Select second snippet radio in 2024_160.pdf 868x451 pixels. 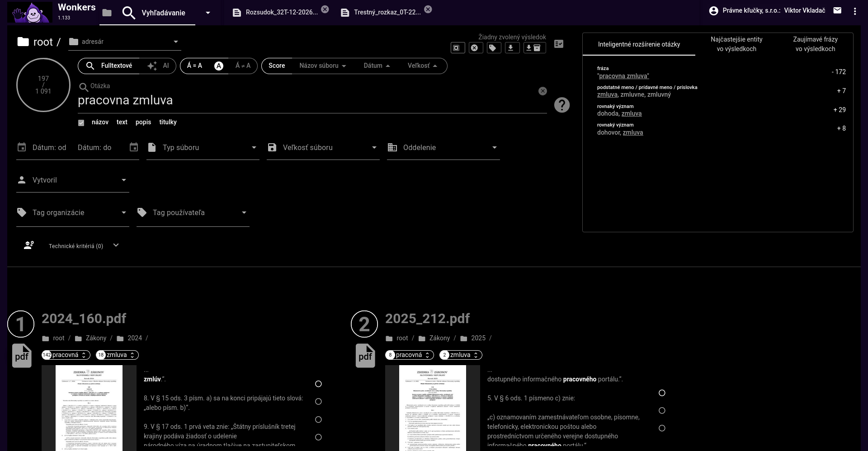pos(318,401)
